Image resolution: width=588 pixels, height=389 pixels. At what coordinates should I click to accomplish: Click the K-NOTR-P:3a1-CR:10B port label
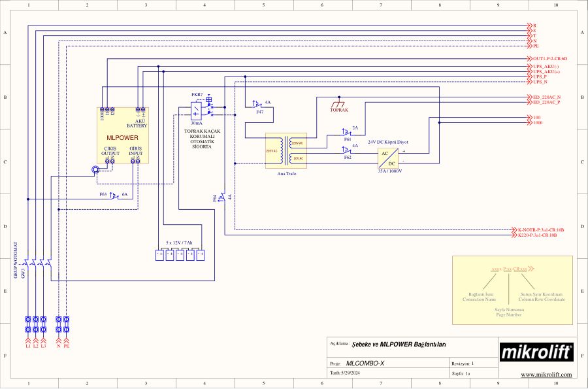point(541,229)
